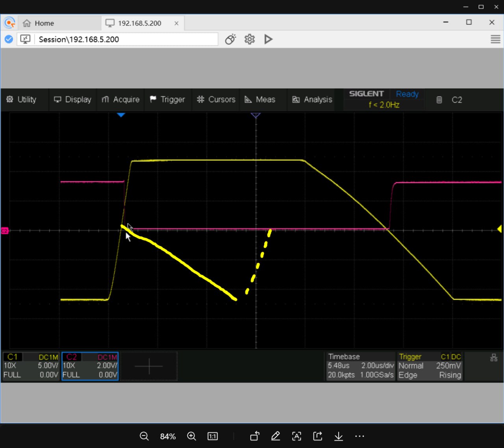Add a channel with the plus box

click(149, 366)
